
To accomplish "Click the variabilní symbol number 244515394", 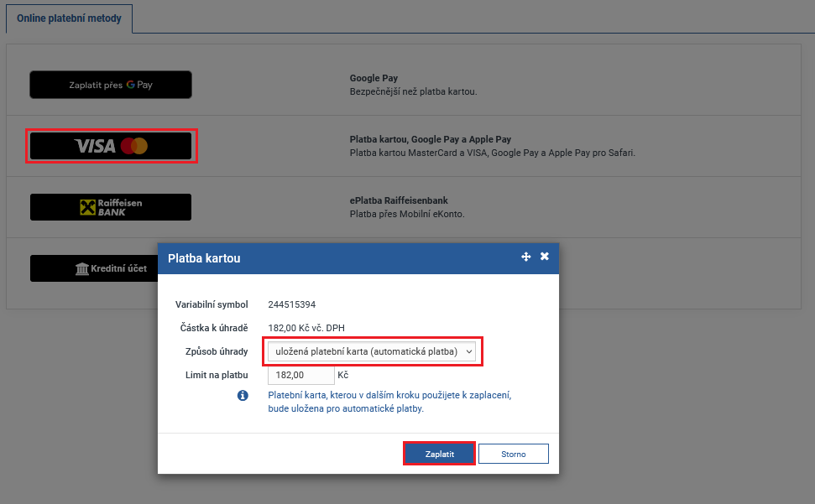I will (x=291, y=304).
